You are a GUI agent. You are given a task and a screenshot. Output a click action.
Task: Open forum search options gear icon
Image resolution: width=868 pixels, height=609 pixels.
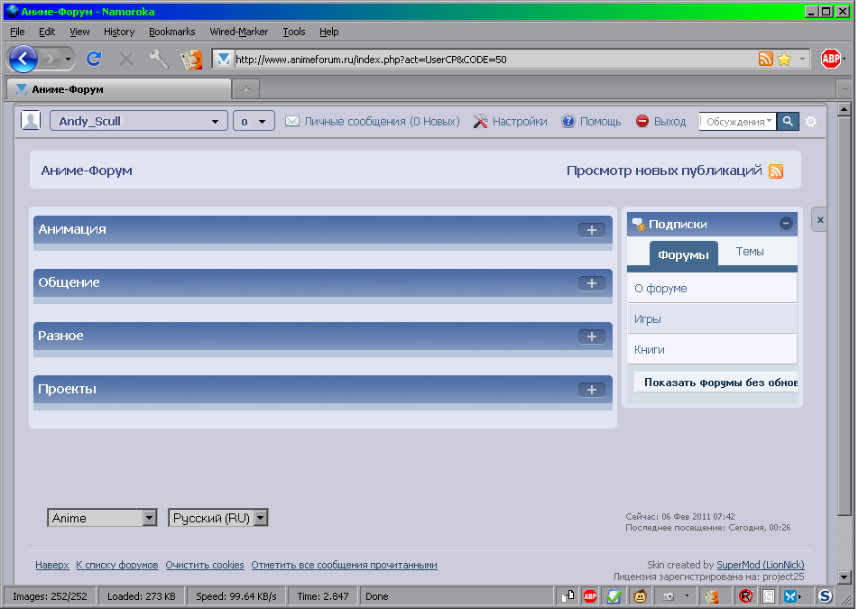pos(810,122)
